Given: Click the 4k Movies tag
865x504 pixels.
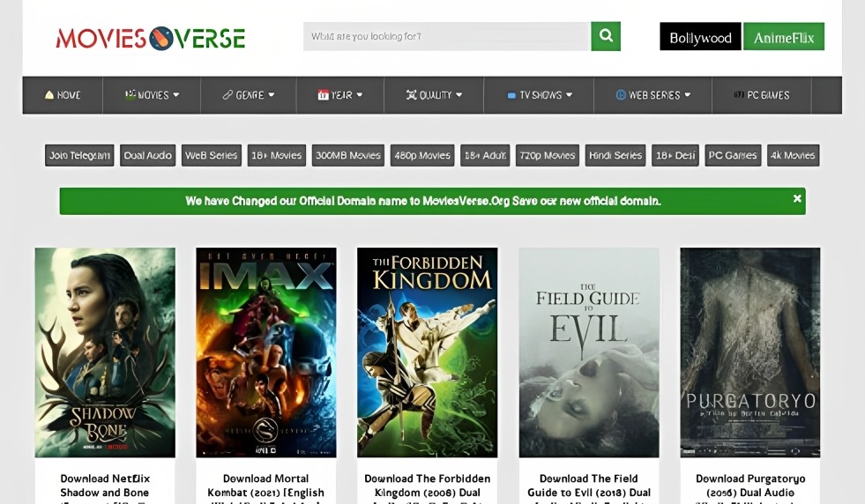Looking at the screenshot, I should [793, 155].
